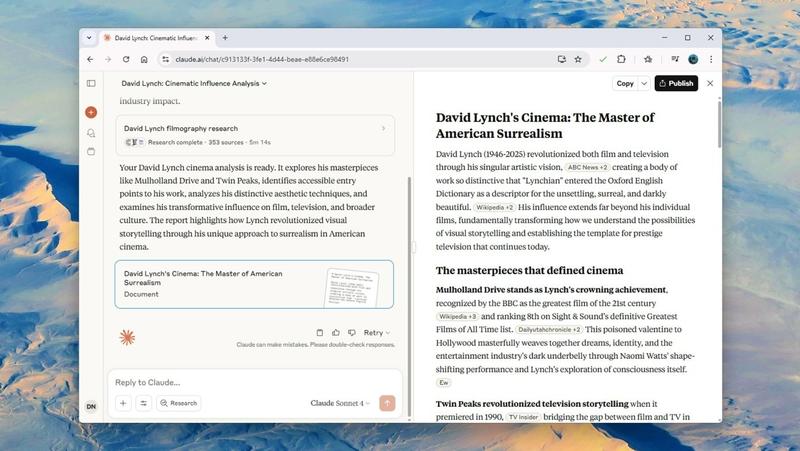Toggle the Claude sidebar panel icon
Screen dimensions: 800x451
coord(91,83)
